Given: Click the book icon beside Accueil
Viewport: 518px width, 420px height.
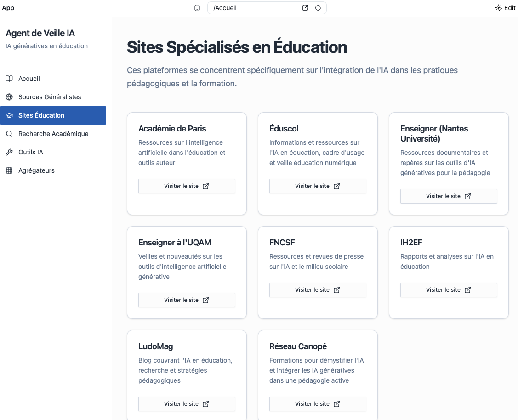Looking at the screenshot, I should [9, 79].
